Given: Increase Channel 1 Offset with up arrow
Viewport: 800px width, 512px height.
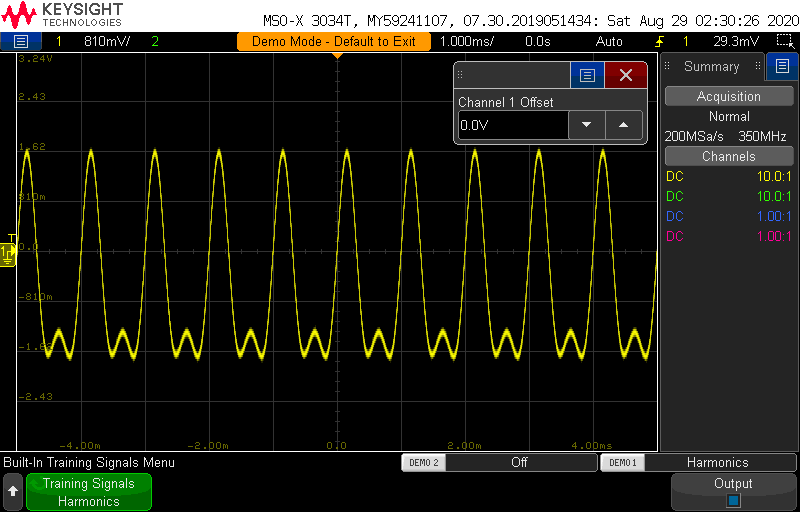Looking at the screenshot, I should click(x=624, y=125).
